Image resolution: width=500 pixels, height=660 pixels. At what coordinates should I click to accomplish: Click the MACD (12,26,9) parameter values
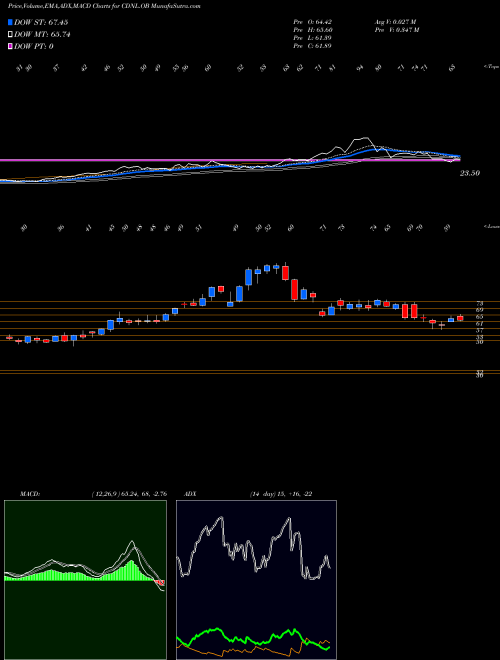pyautogui.click(x=129, y=494)
